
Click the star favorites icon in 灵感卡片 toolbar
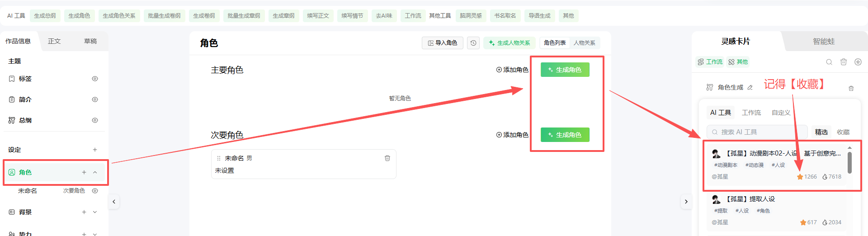(858, 62)
